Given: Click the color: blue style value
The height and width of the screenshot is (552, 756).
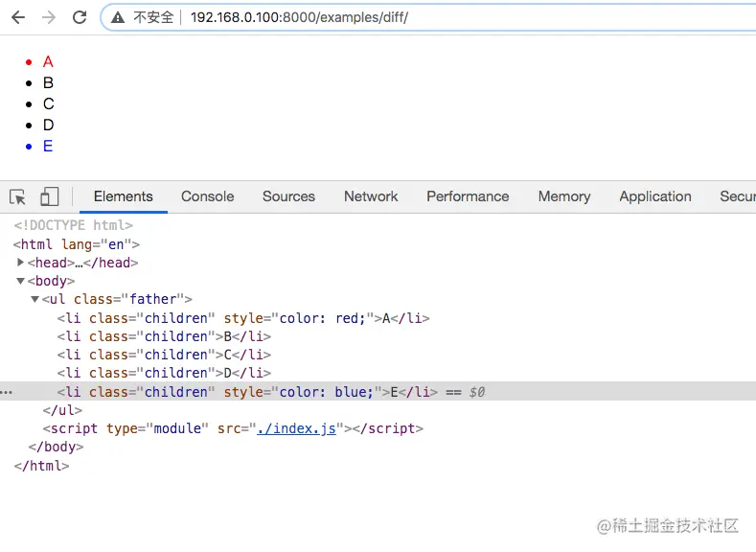Looking at the screenshot, I should pos(327,392).
